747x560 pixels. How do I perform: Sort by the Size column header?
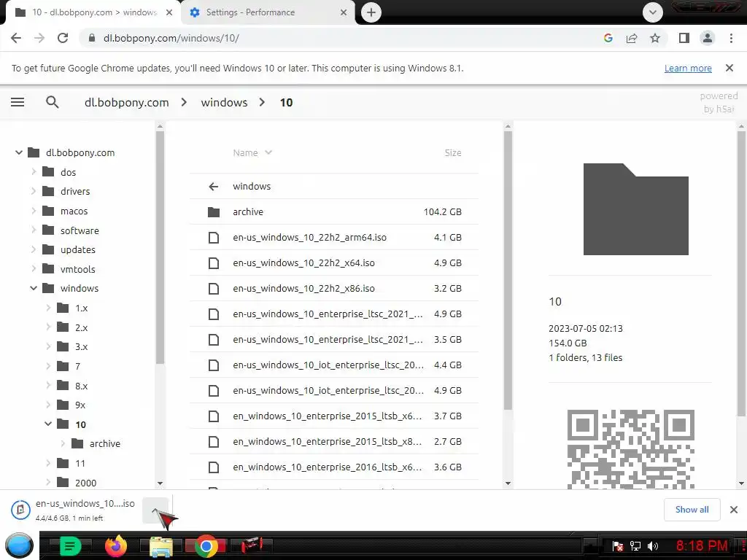[x=452, y=153]
